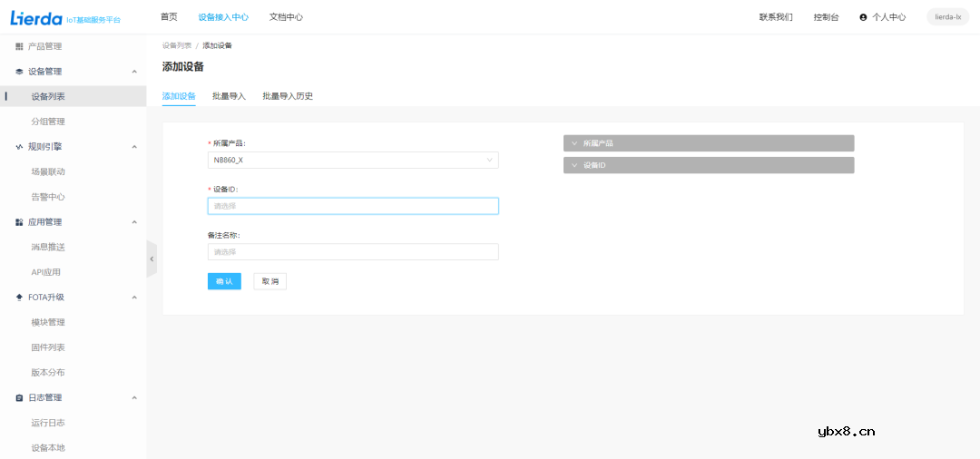This screenshot has height=459, width=980.
Task: Click the 取消 button
Action: point(270,281)
